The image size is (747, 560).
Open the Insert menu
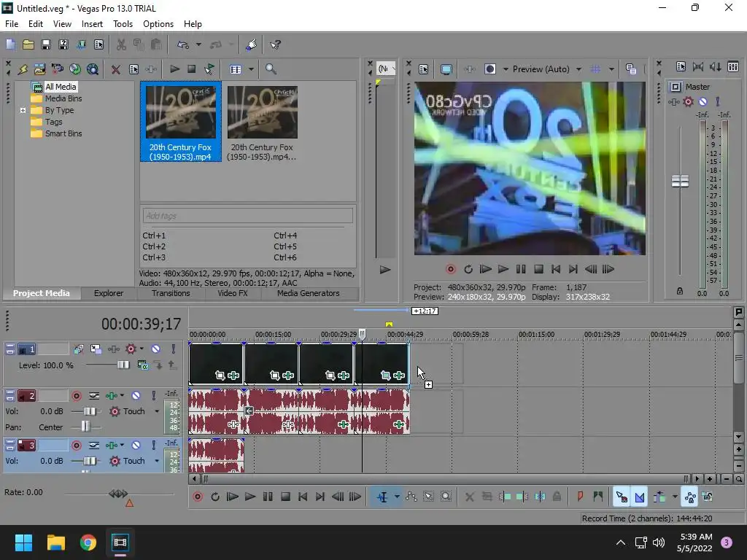pyautogui.click(x=92, y=24)
